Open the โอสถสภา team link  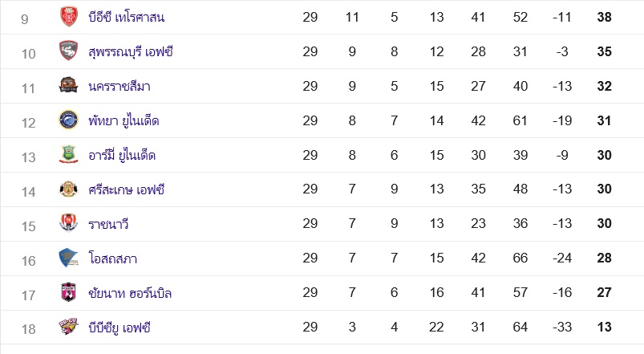[x=113, y=258]
